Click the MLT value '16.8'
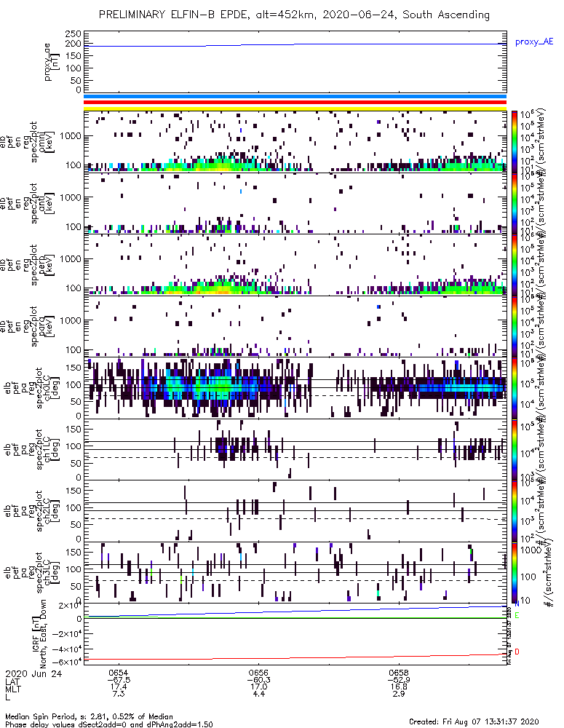Image resolution: width=564 pixels, height=728 pixels. pyautogui.click(x=399, y=687)
